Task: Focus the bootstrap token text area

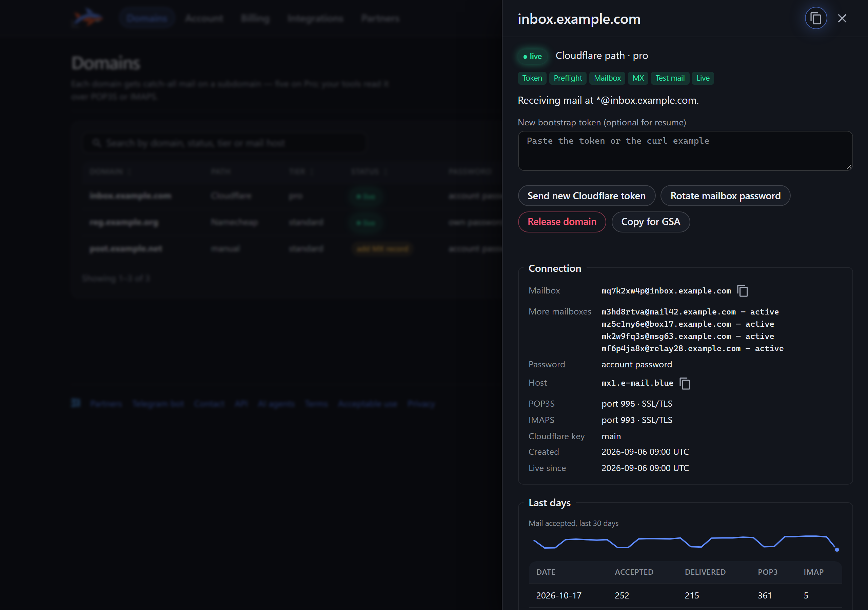Action: click(685, 151)
